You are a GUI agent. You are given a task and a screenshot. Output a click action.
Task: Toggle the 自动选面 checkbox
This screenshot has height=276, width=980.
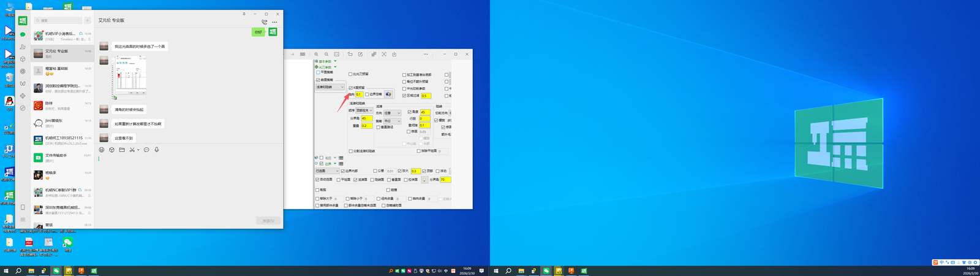pyautogui.click(x=317, y=180)
